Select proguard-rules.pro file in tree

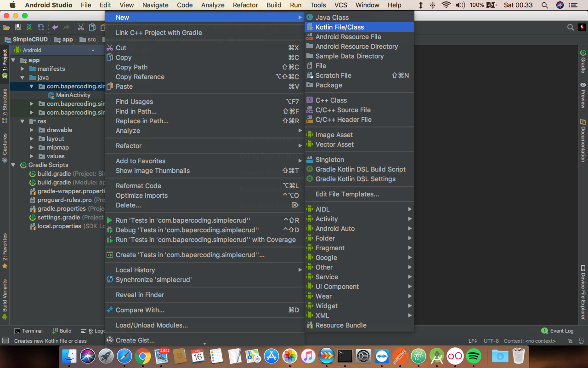coord(67,200)
